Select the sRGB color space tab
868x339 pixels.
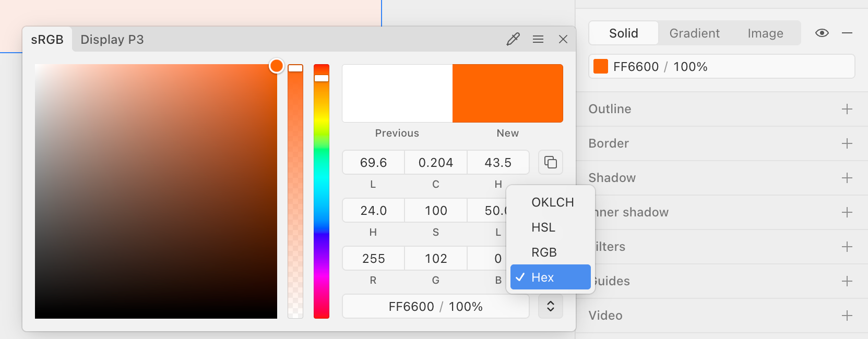(47, 40)
